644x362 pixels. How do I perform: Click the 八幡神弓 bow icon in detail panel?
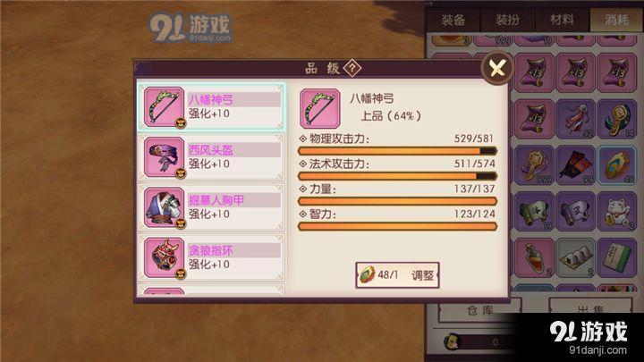pyautogui.click(x=320, y=109)
